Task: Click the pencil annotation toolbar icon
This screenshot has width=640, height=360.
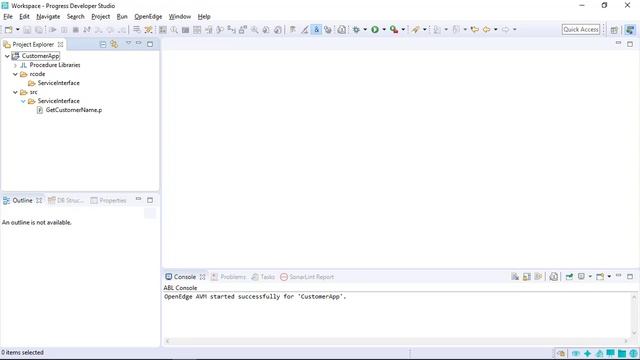Action: [304, 30]
